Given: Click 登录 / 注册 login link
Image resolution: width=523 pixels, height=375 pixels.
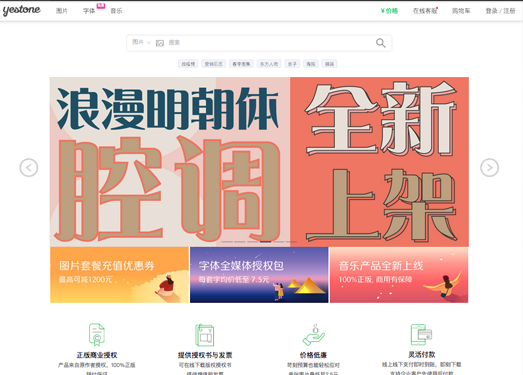Looking at the screenshot, I should pos(500,11).
